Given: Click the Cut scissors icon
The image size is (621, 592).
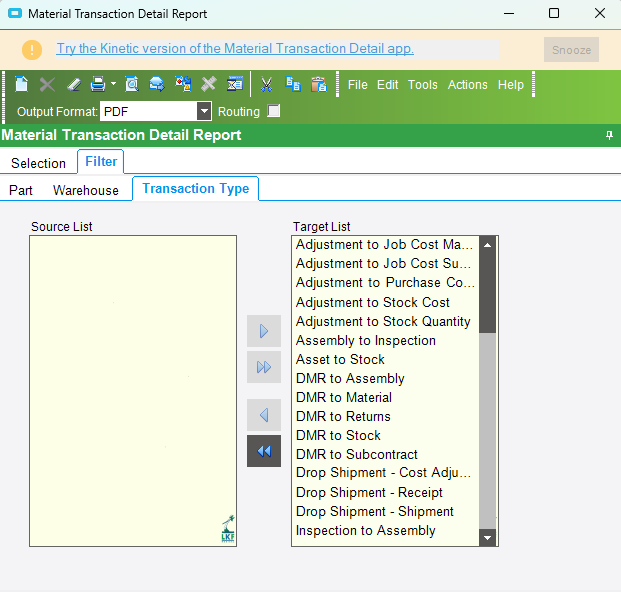Looking at the screenshot, I should click(x=267, y=84).
